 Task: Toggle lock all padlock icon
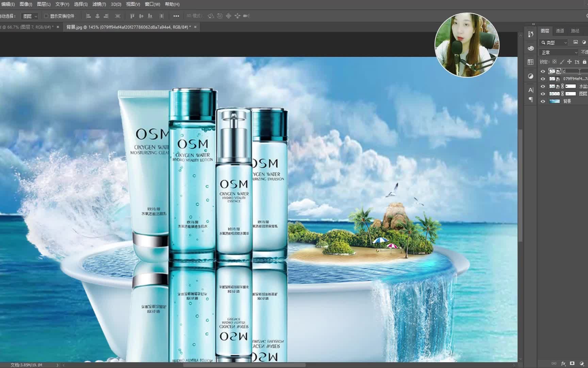tap(584, 62)
